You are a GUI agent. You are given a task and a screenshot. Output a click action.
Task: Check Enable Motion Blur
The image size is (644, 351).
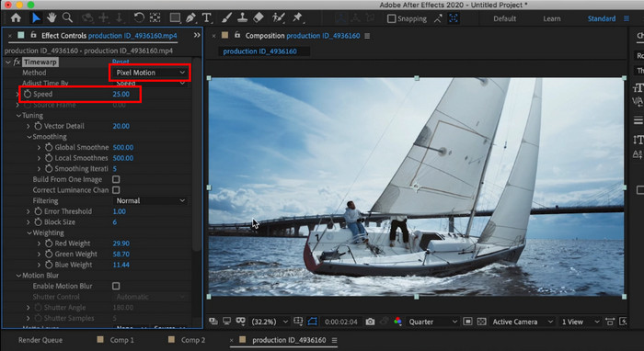click(116, 286)
